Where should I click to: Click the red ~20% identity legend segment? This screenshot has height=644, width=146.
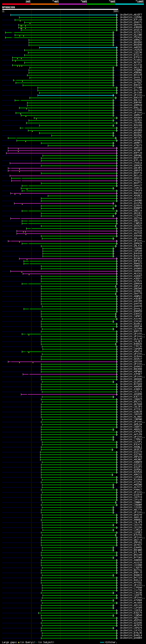pos(16,4)
